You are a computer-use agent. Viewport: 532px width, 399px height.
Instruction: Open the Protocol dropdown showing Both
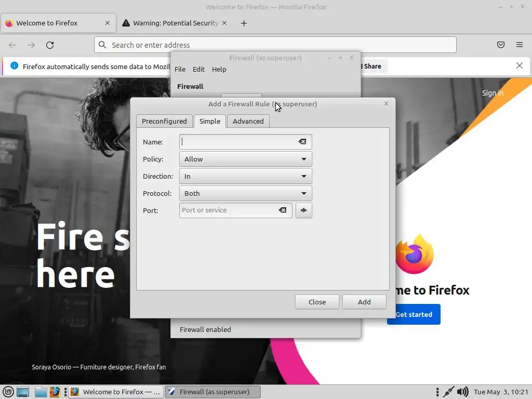click(x=245, y=193)
